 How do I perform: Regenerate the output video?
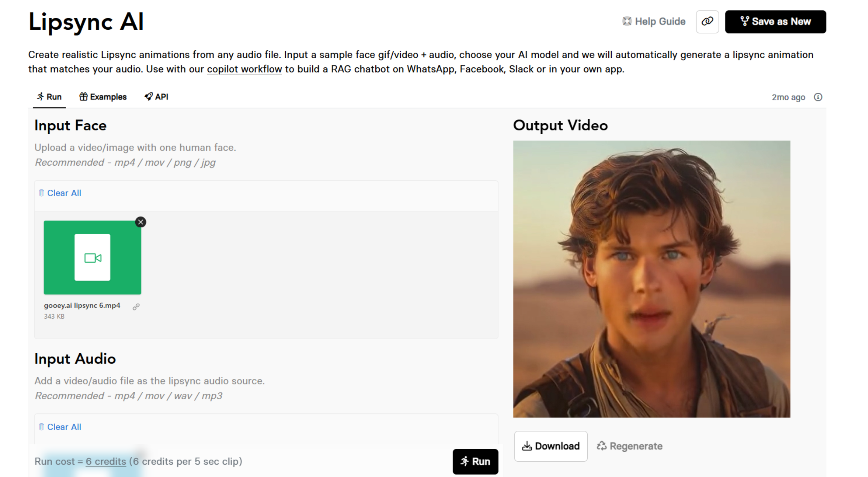tap(630, 446)
